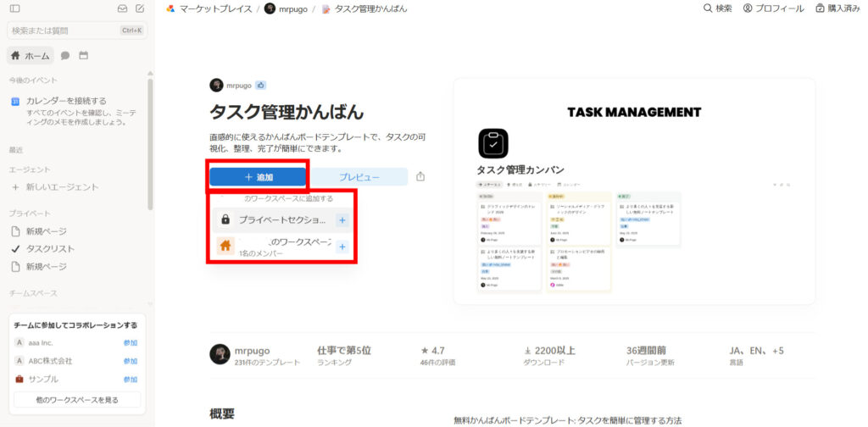
Task: Join the サンプル workspace
Action: point(131,380)
